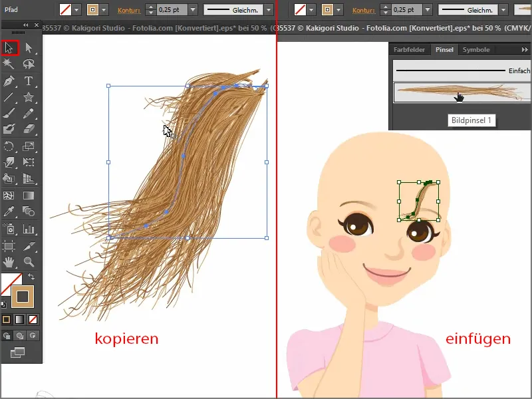Switch to the Farbfelder tab

[x=409, y=49]
